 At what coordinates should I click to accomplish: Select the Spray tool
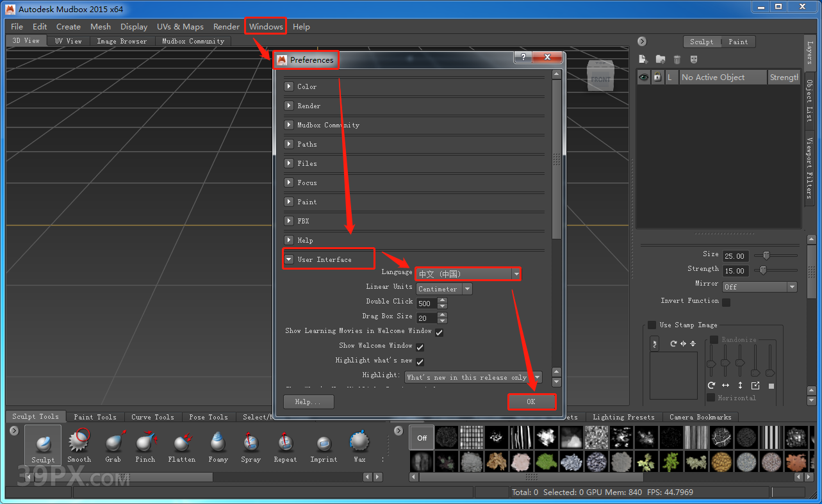coord(251,442)
